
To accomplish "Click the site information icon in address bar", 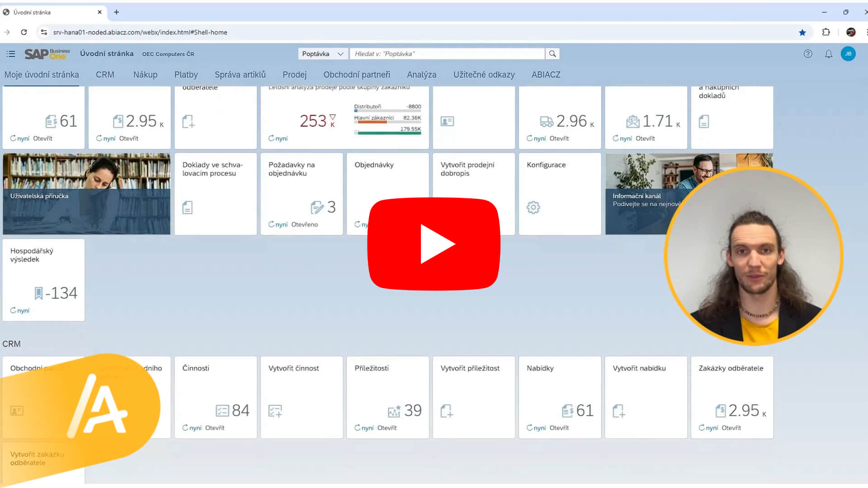I will click(x=44, y=32).
